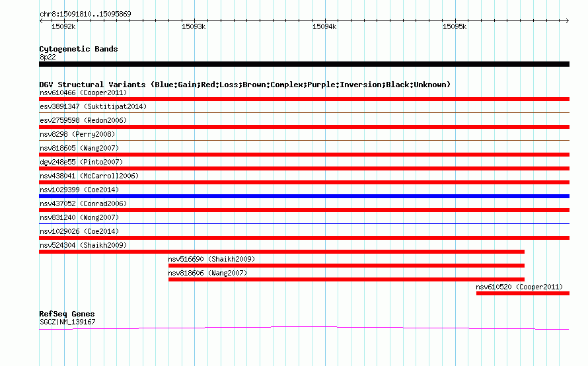Click the 8p22 cytogenetic band label

[48, 57]
